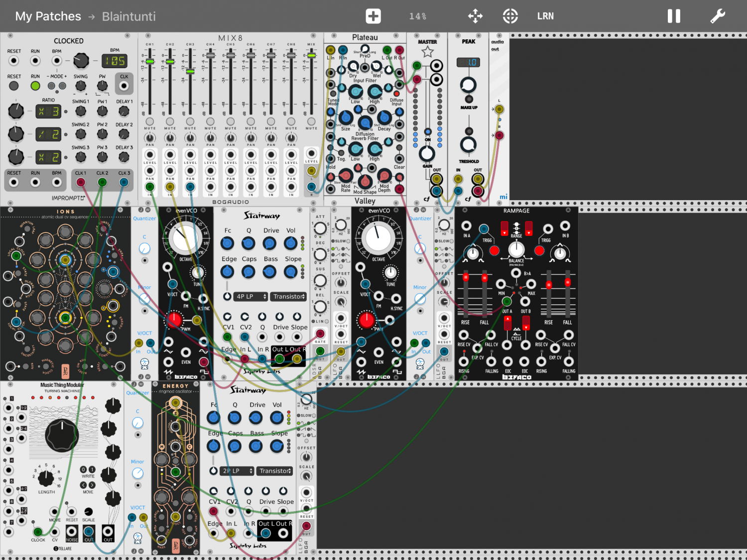Tap the NOISE output jack on Turing Machine

click(x=72, y=531)
